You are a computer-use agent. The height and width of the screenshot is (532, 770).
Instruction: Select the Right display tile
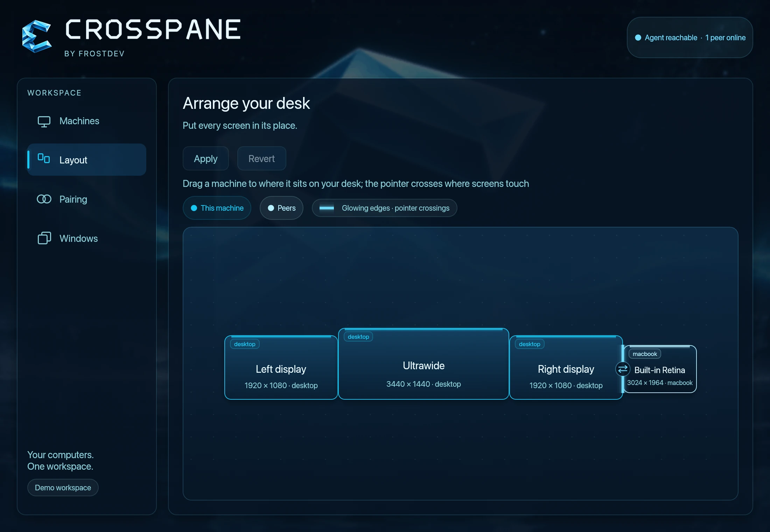point(566,367)
